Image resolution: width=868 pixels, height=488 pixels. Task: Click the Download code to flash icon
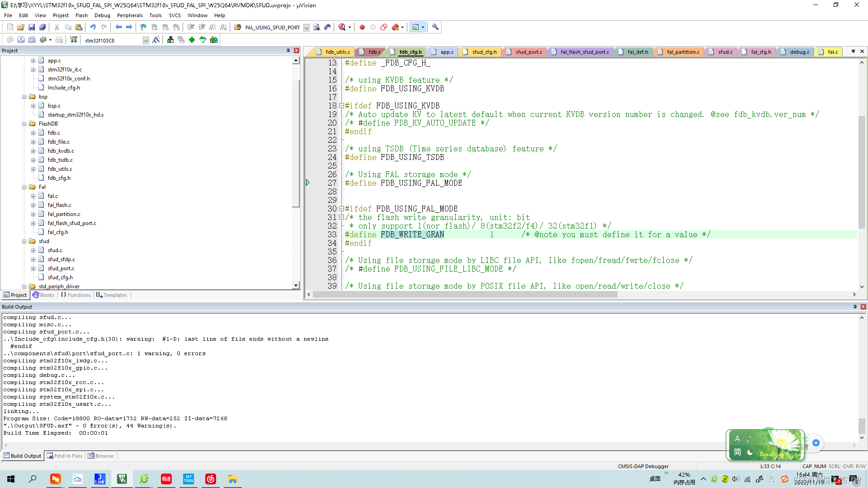[x=73, y=40]
